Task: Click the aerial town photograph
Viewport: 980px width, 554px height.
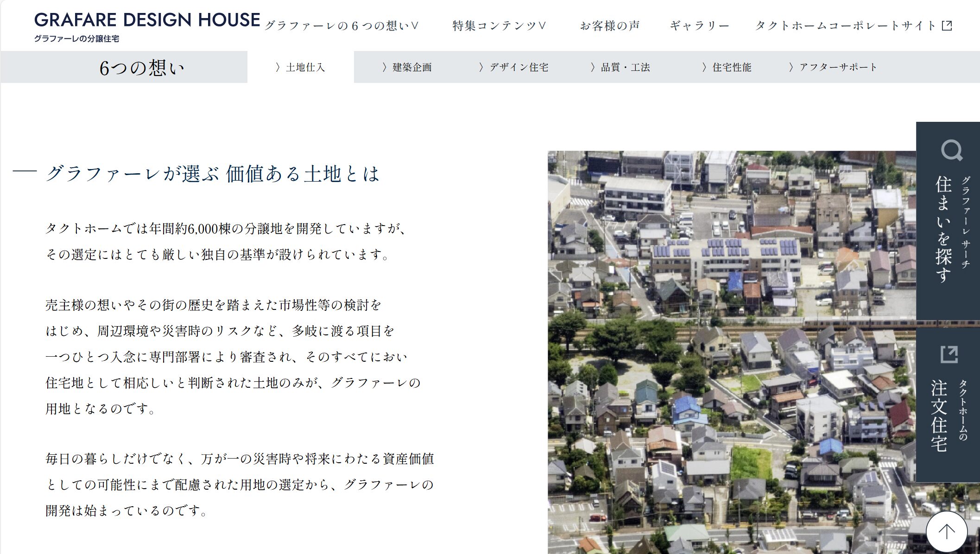Action: pyautogui.click(x=731, y=352)
